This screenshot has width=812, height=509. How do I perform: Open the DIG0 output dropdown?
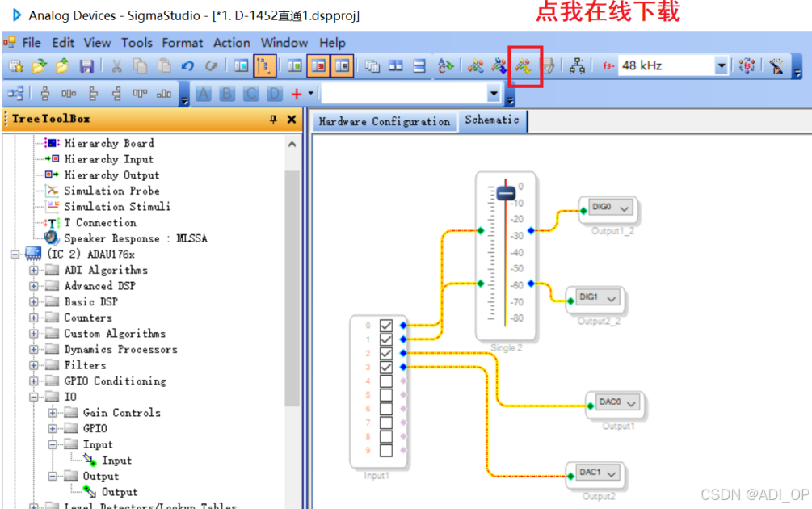click(624, 208)
